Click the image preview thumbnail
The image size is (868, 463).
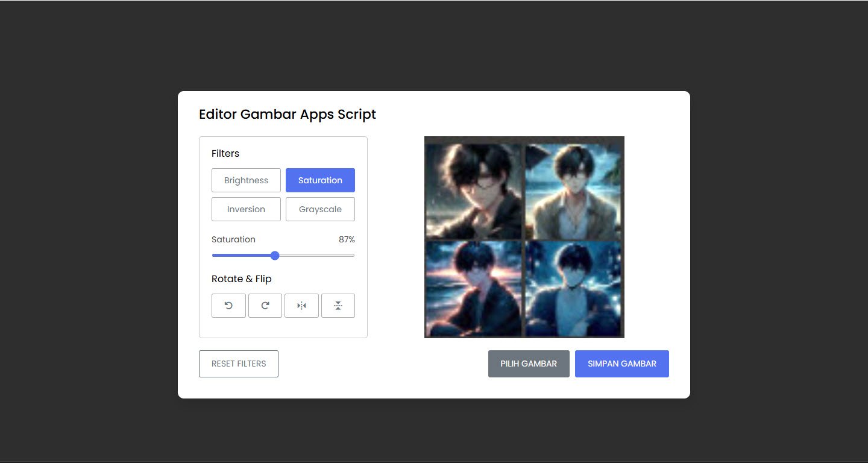524,237
